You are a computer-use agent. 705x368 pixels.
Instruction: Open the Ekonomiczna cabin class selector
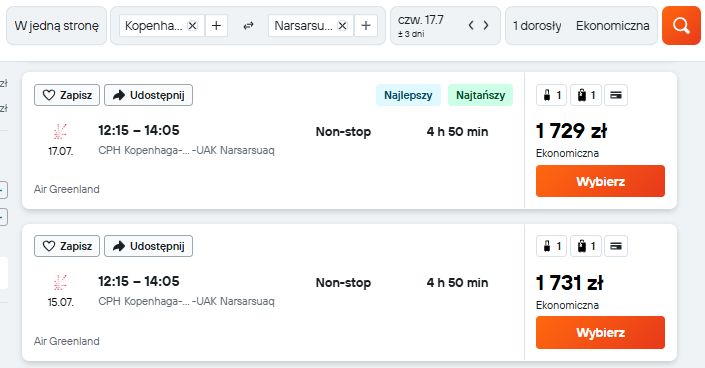tap(612, 26)
